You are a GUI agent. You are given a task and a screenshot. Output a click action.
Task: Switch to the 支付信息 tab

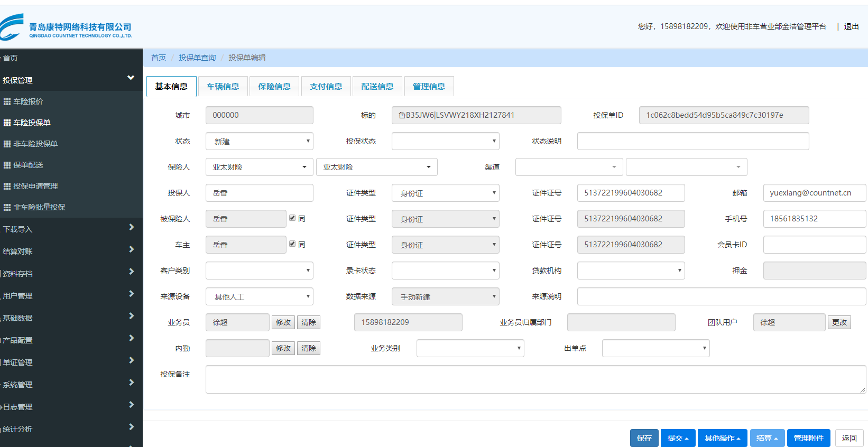pyautogui.click(x=326, y=87)
